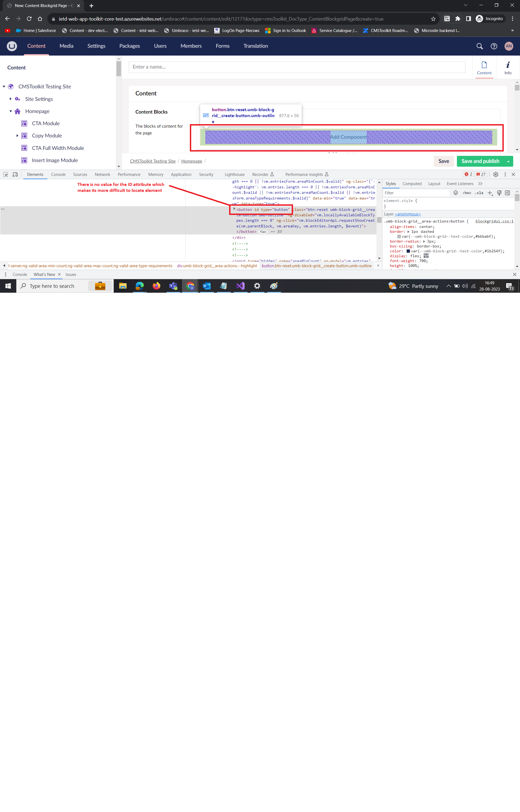Image resolution: width=520 pixels, height=812 pixels.
Task: Click the Help icon in Umbraco toolbar
Action: coord(495,46)
